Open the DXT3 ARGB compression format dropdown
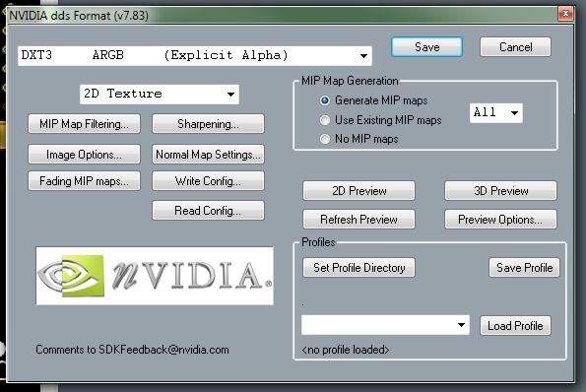The image size is (586, 392). tap(195, 56)
